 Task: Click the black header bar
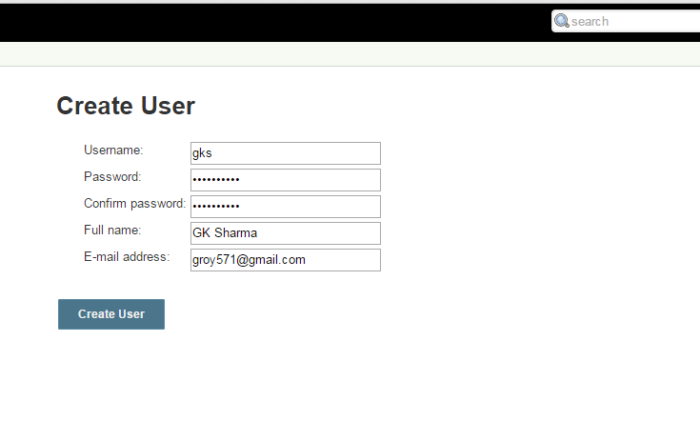[270, 22]
